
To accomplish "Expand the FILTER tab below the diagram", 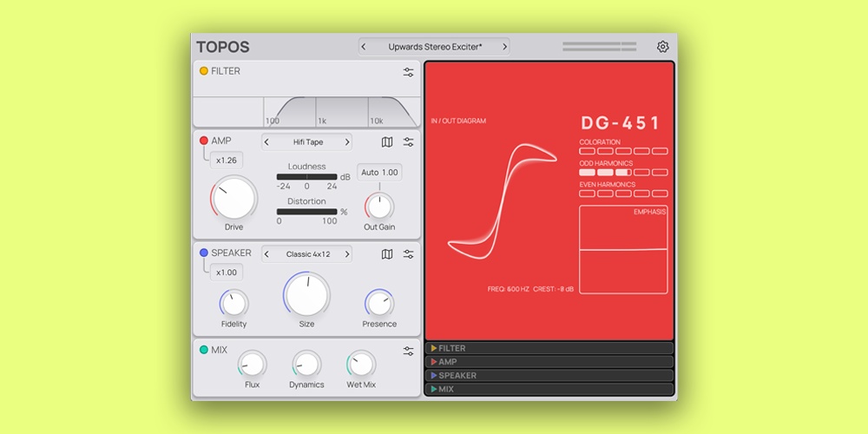I will [549, 348].
